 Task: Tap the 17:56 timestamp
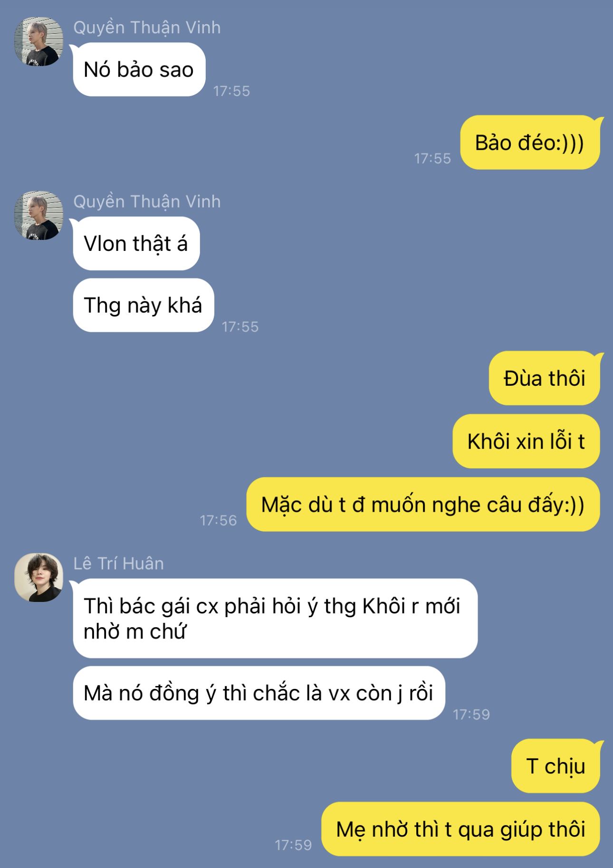218,520
